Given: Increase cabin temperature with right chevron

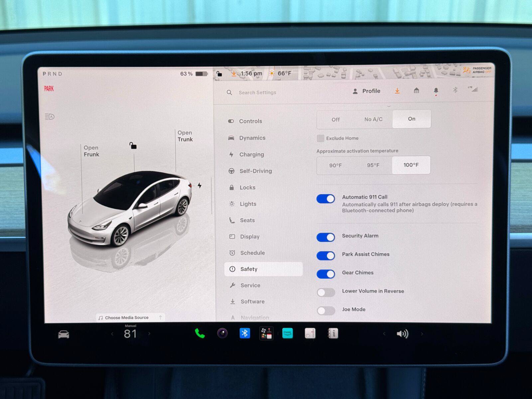Looking at the screenshot, I should pyautogui.click(x=149, y=333).
